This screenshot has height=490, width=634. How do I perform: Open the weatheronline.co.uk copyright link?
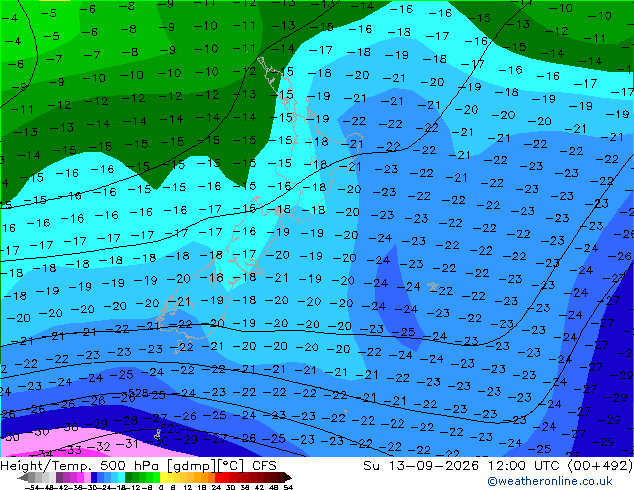click(549, 481)
